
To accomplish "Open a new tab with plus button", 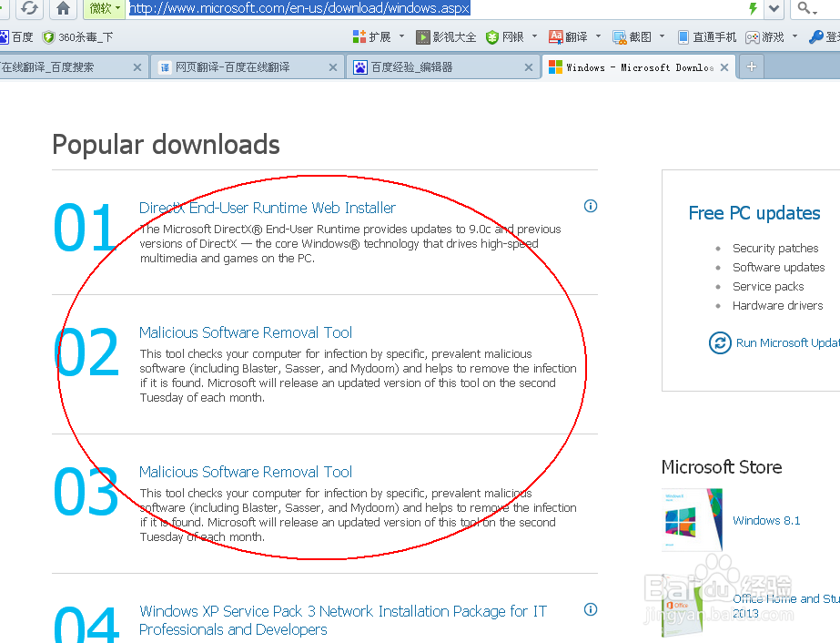I will (752, 67).
